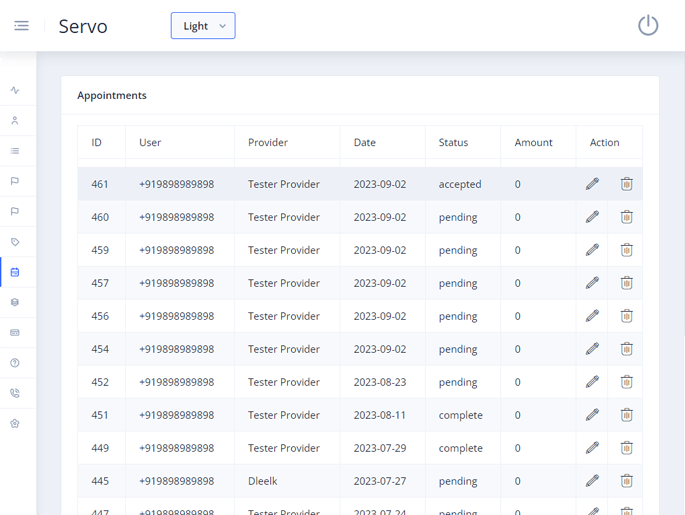Image resolution: width=685 pixels, height=515 pixels.
Task: Edit appointment 445 with pencil icon
Action: (x=592, y=481)
